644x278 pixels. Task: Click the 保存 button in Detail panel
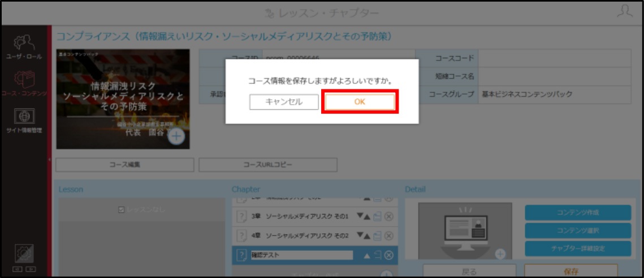(571, 271)
